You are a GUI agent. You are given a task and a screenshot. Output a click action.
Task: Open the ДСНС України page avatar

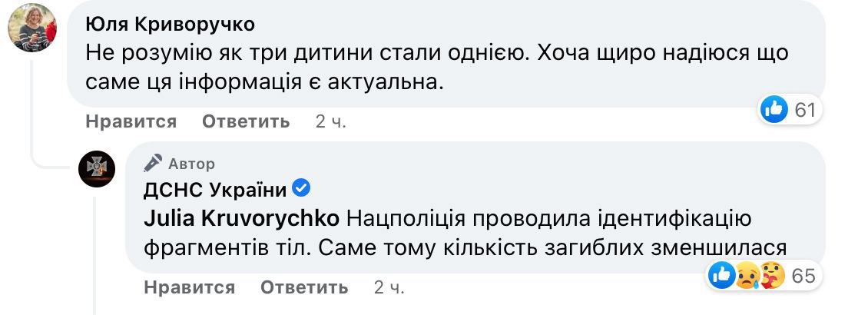click(97, 170)
